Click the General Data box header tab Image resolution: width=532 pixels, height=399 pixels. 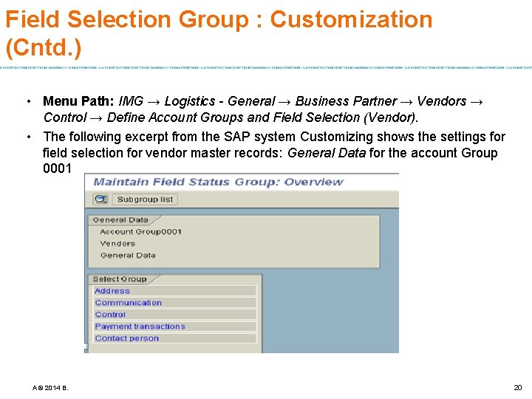point(120,220)
